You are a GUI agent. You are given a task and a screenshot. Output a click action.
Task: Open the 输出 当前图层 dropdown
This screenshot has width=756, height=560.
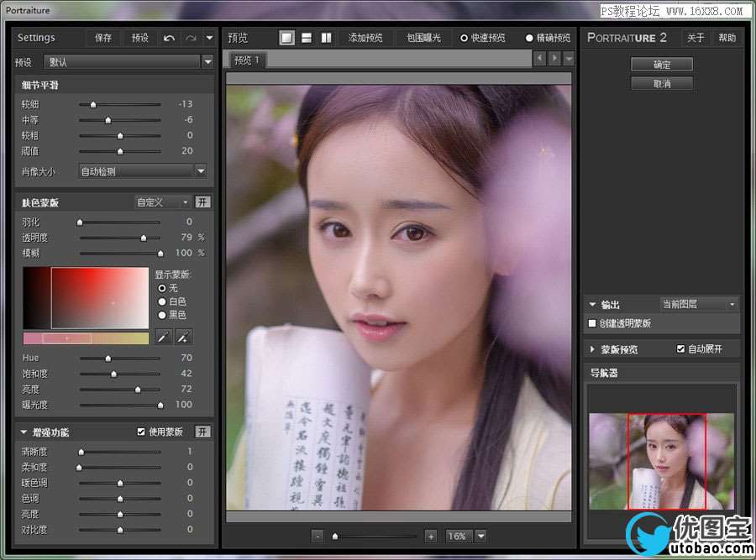(x=699, y=304)
